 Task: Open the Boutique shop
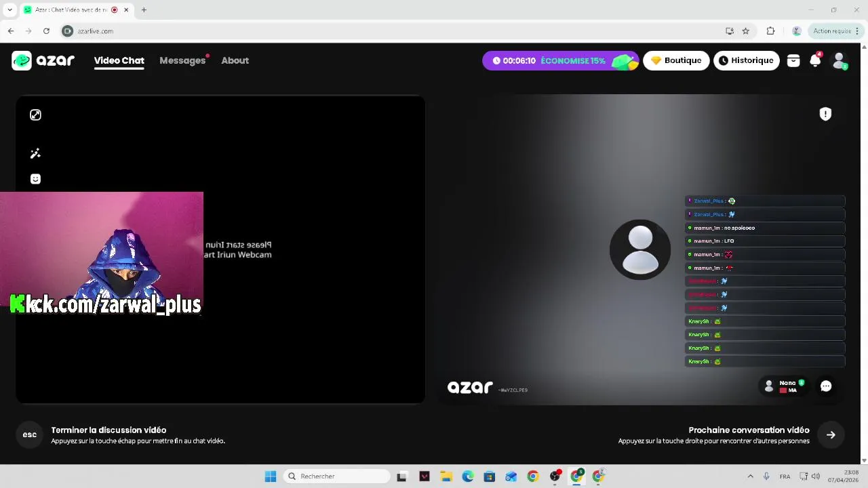point(676,60)
